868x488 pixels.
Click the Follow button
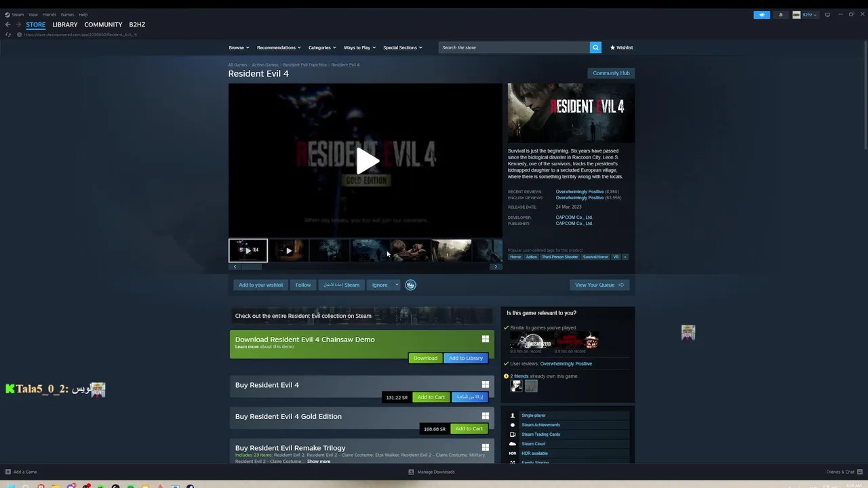pyautogui.click(x=303, y=285)
